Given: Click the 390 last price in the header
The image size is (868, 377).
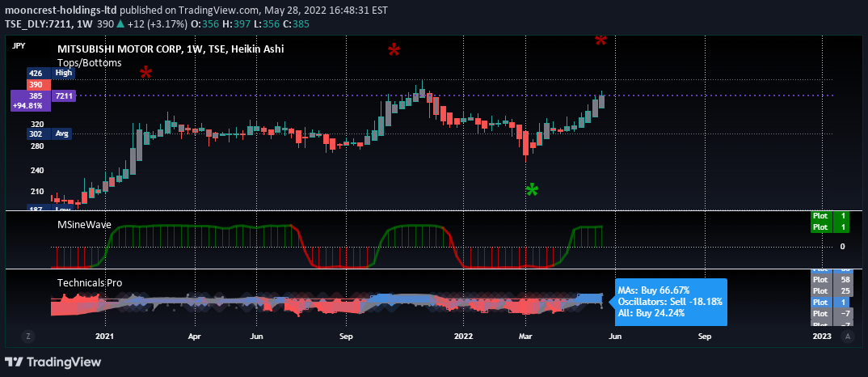Looking at the screenshot, I should tap(105, 23).
